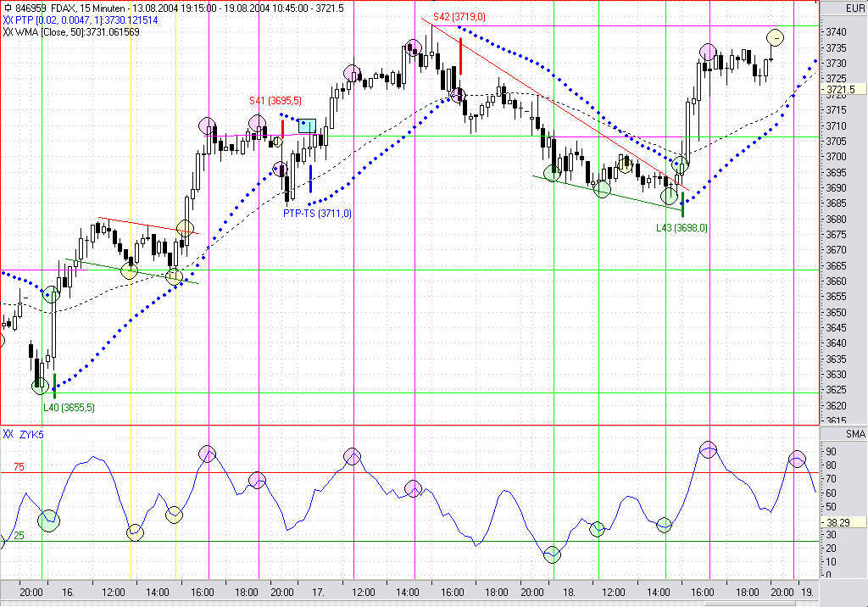
Task: Click the green L43 long signal bar
Action: 682,206
